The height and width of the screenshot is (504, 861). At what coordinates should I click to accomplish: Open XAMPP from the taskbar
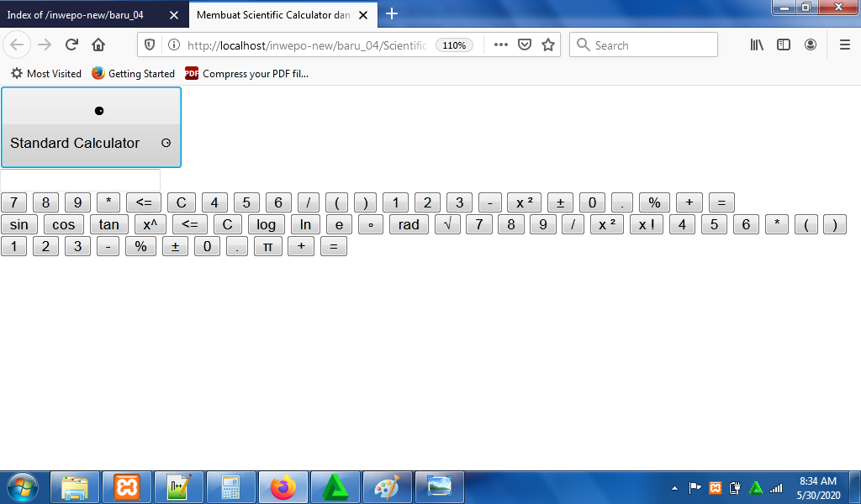point(127,487)
